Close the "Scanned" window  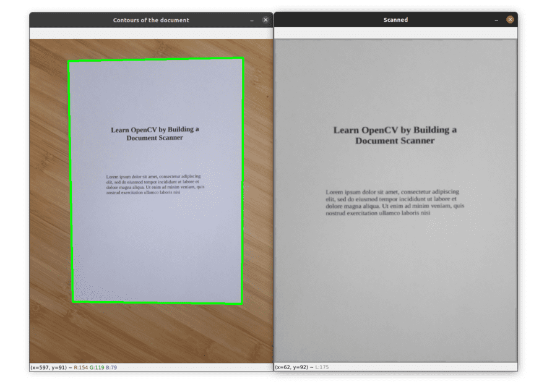(510, 20)
